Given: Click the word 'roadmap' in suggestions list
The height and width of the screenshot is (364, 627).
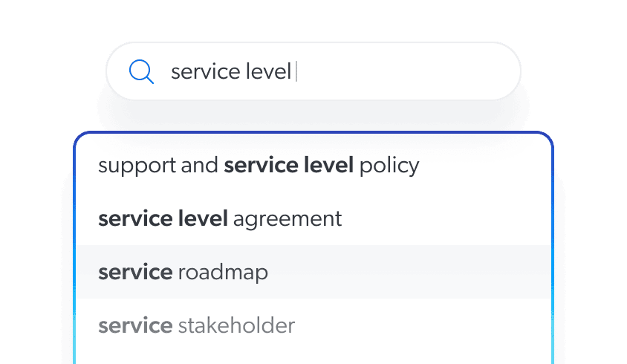Looking at the screenshot, I should pyautogui.click(x=223, y=272).
